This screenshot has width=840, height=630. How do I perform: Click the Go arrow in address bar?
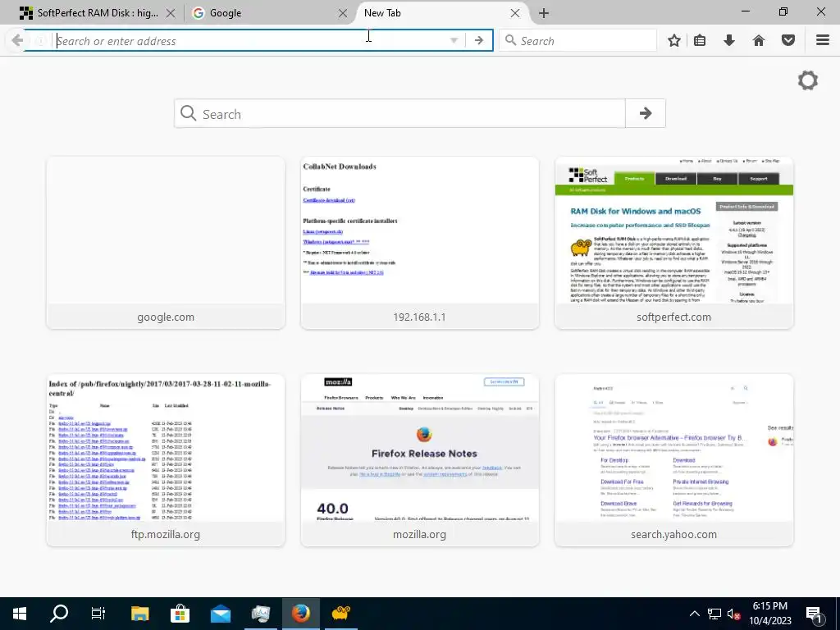pos(479,41)
